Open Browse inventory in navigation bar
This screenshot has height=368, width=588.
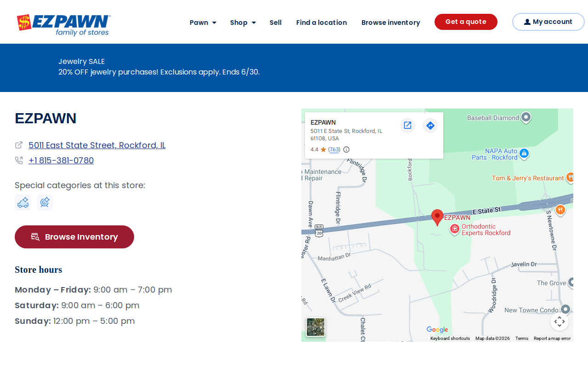(391, 22)
